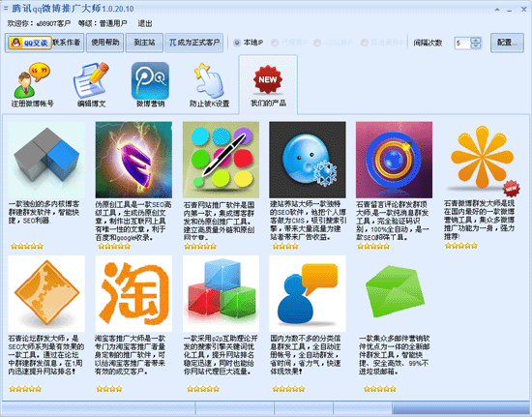Click the 多内核博客群建群发 description text
The height and width of the screenshot is (417, 532).
[44, 212]
